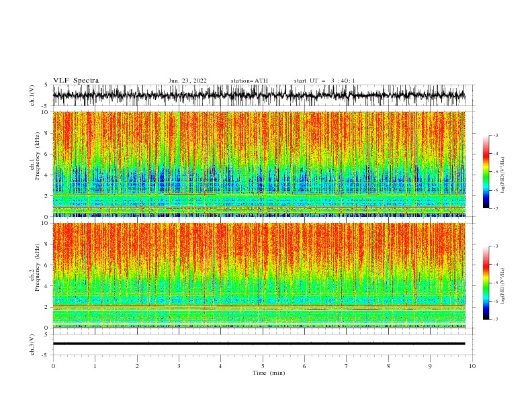
Task: Click the Time axis tick label "5"
Action: pos(263,366)
